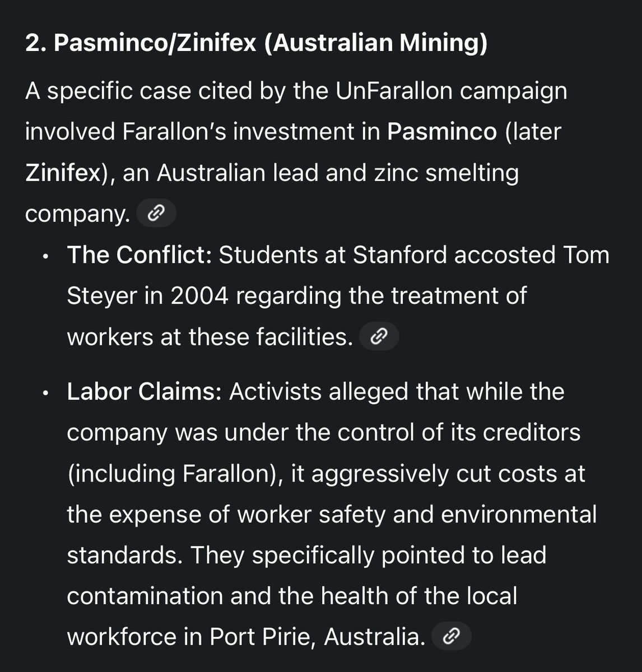Open the source link after "company."
The image size is (642, 672).
point(156,213)
